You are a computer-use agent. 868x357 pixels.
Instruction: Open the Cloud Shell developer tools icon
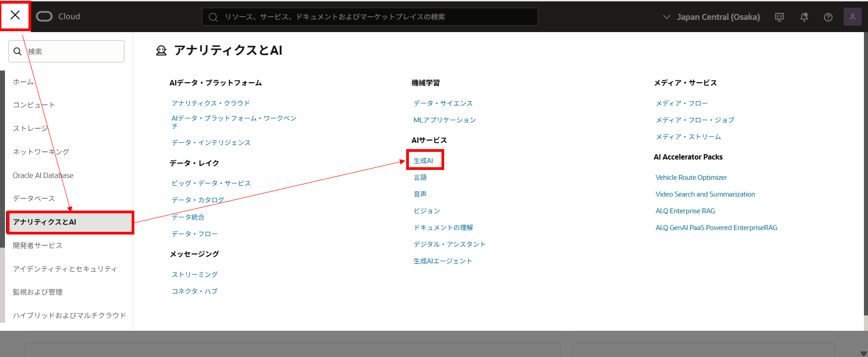pos(779,17)
